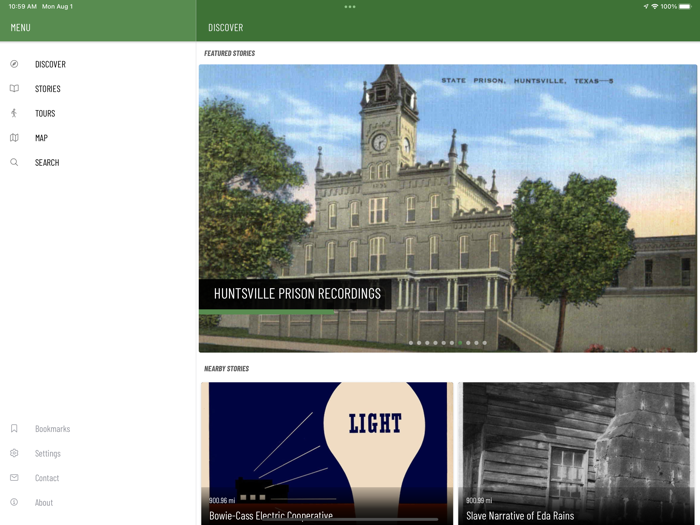Click the About info icon
Image resolution: width=700 pixels, height=525 pixels.
pyautogui.click(x=14, y=502)
